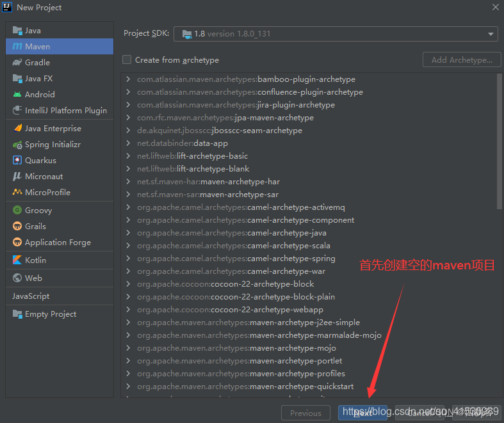This screenshot has width=504, height=423.
Task: Click the Spring Initializr leaf icon
Action: pos(17,145)
